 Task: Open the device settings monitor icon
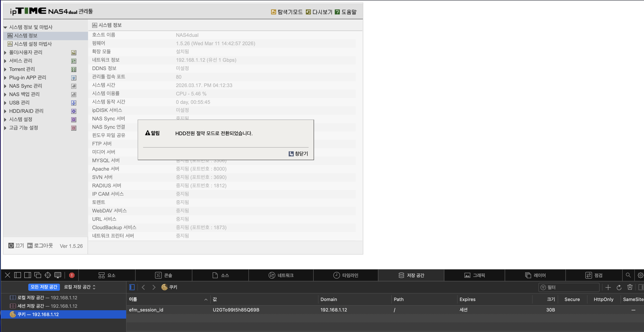click(x=58, y=275)
